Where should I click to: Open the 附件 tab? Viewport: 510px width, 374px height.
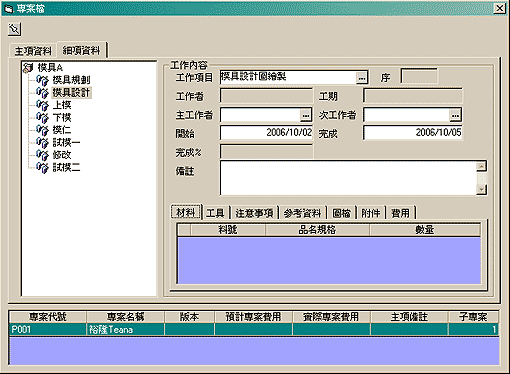click(x=371, y=213)
